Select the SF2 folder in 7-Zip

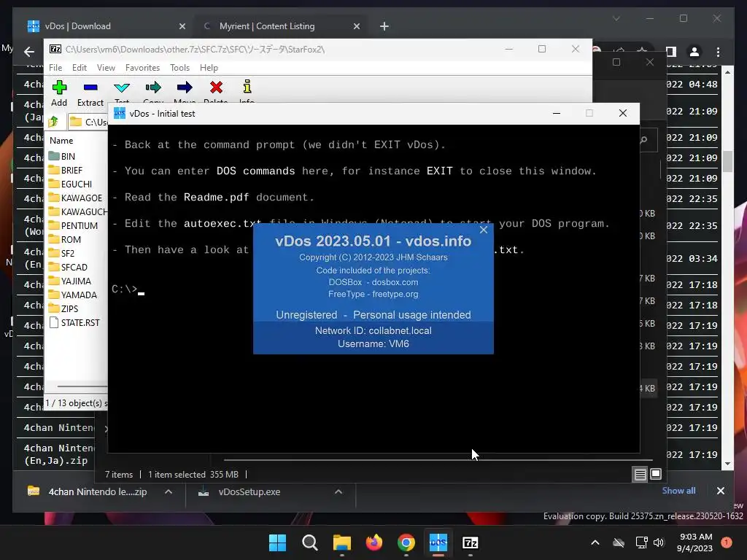coord(62,253)
